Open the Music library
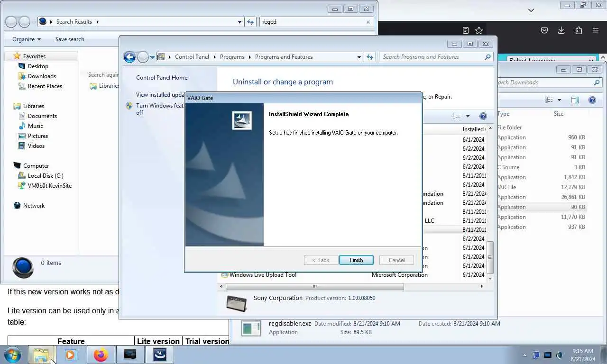 [36, 126]
